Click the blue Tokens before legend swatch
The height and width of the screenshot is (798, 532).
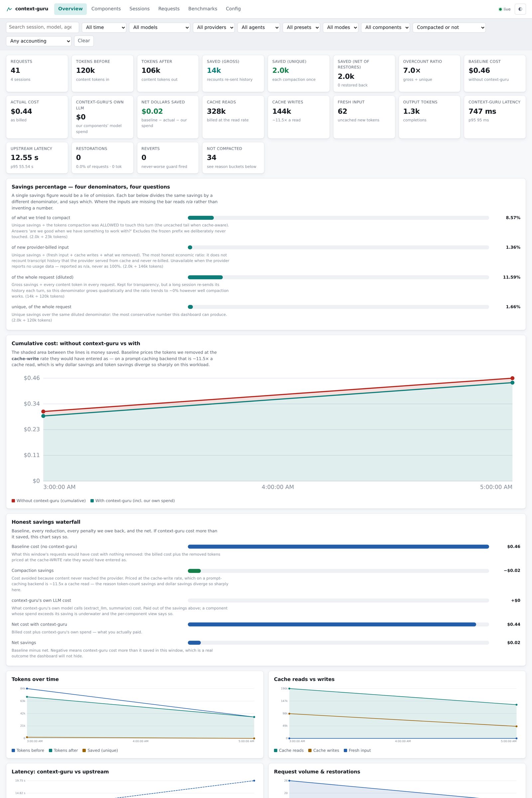pyautogui.click(x=13, y=750)
